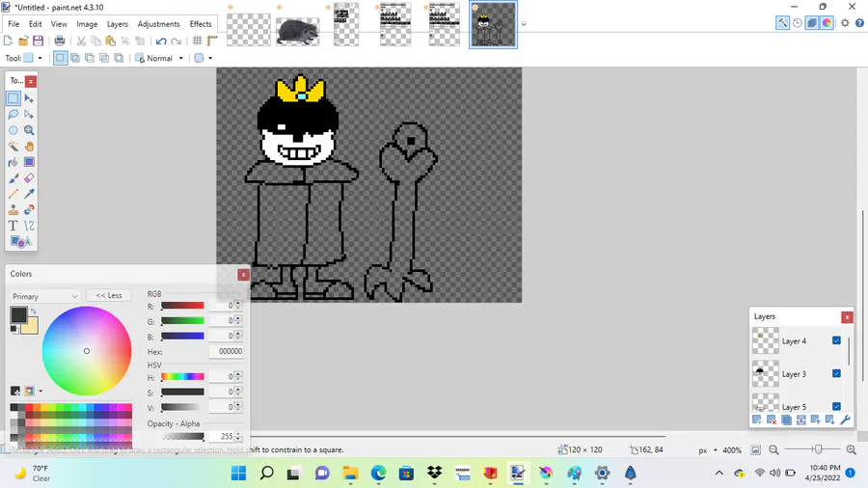Open palette management dropdown arrow
The height and width of the screenshot is (488, 868).
(x=41, y=392)
